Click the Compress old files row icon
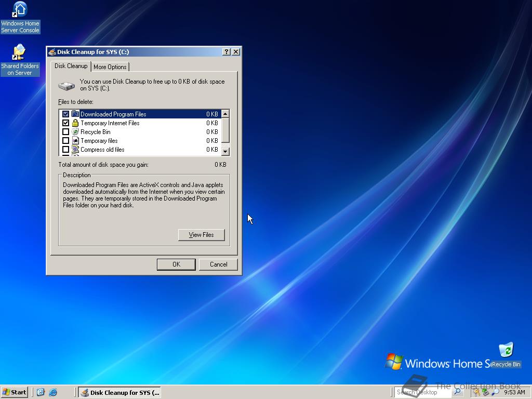532x399 pixels. tap(75, 149)
